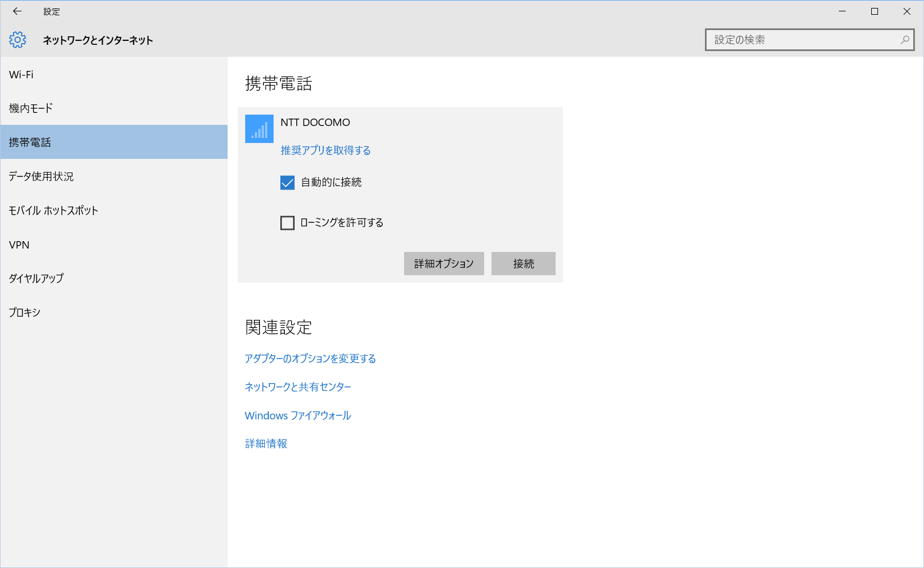This screenshot has height=568, width=924.
Task: Click the back arrow in title bar
Action: (x=17, y=11)
